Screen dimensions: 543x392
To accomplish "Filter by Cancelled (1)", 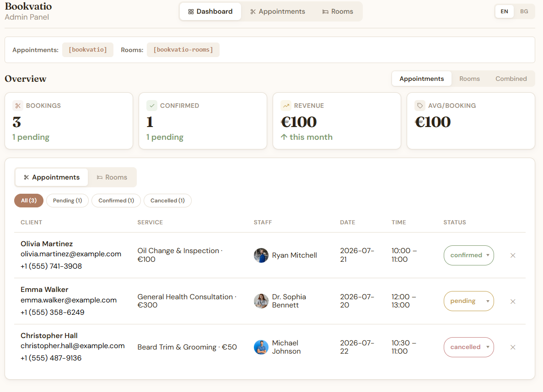I will point(167,201).
